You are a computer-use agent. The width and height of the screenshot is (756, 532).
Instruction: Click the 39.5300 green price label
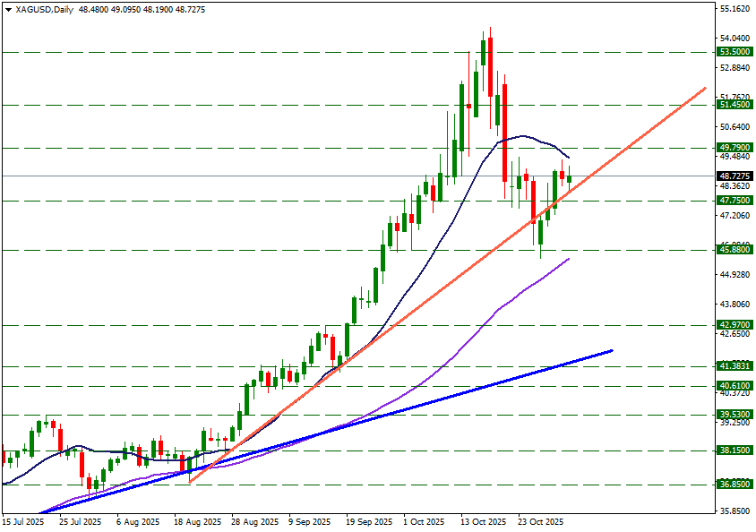[734, 415]
